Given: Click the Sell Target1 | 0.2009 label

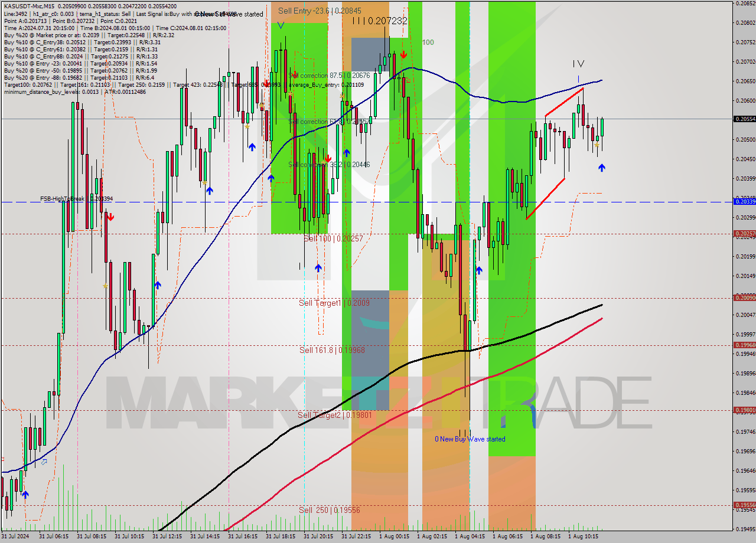Looking at the screenshot, I should coord(334,303).
